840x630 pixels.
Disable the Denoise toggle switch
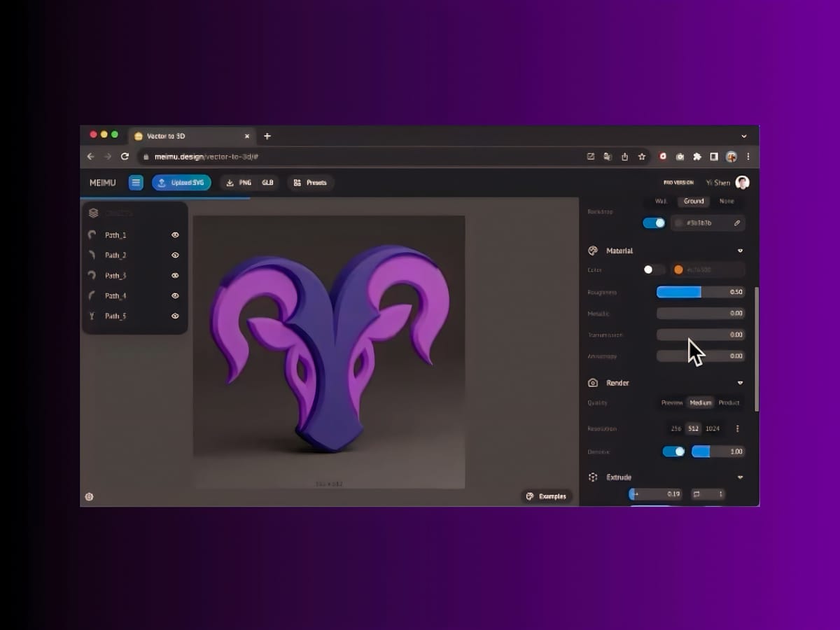[673, 451]
